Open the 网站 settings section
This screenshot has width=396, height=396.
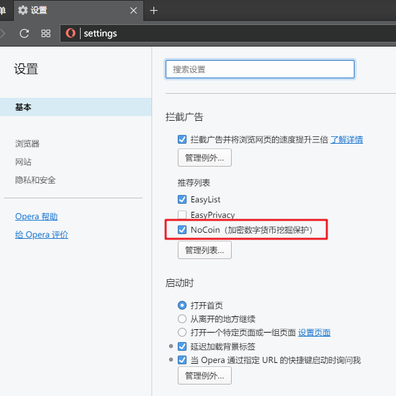[x=23, y=162]
